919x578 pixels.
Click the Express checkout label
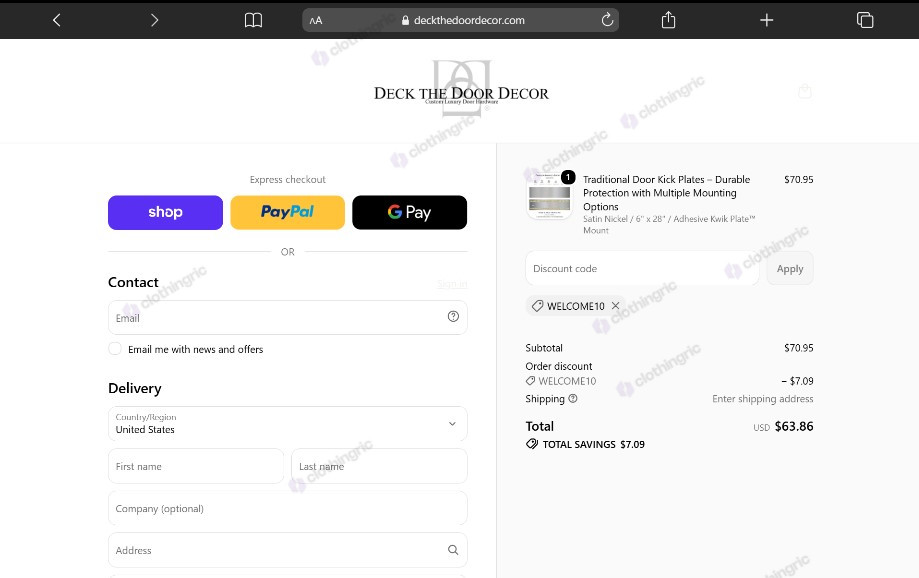point(287,179)
